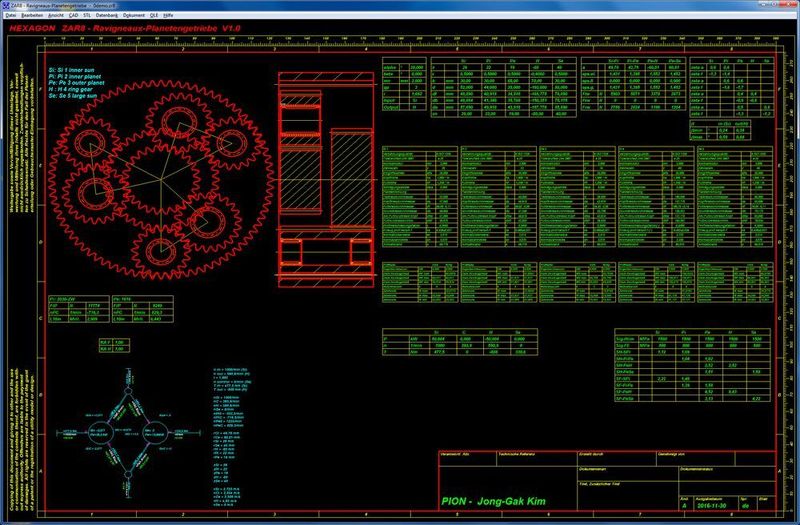Click the hatched section view of the gearbox
The height and width of the screenshot is (525, 800).
[x=326, y=179]
